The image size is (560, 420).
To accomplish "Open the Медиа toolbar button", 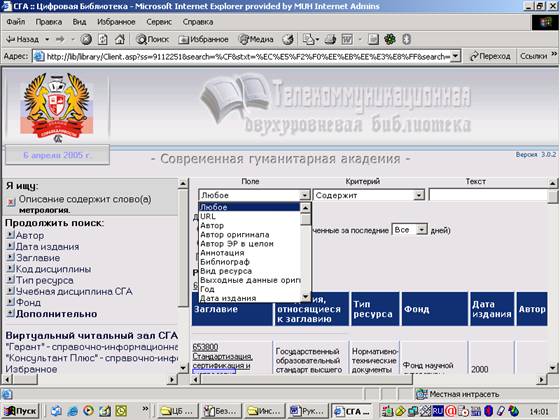I will coord(256,39).
